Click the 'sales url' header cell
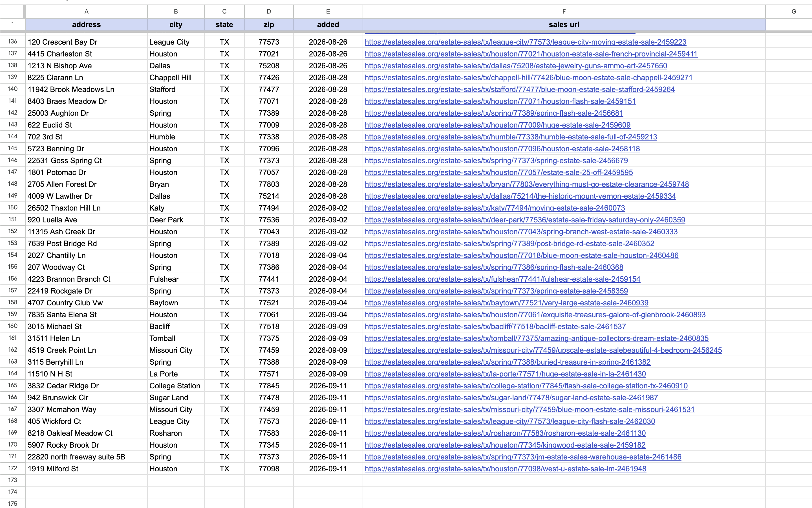Screen dimensions: 812x508 coord(564,25)
